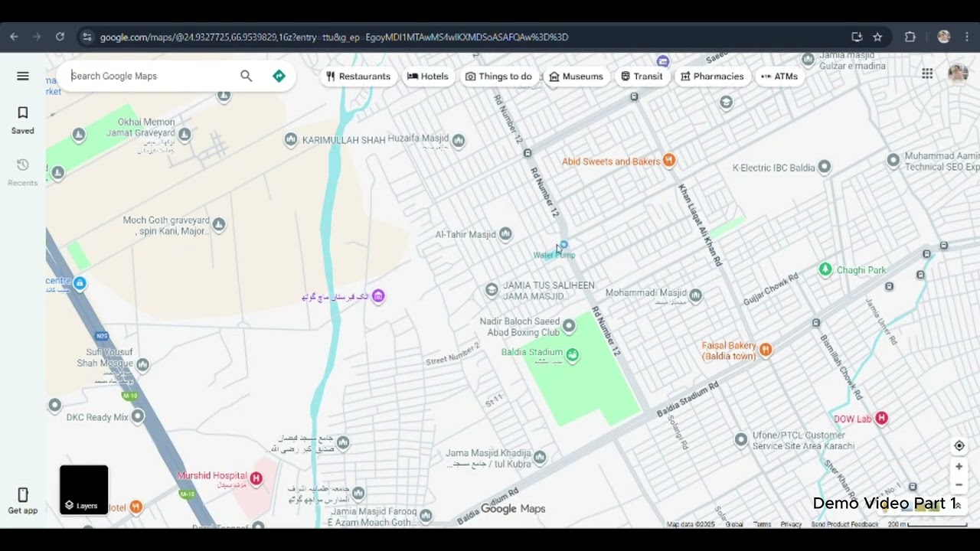The image size is (980, 551).
Task: Filter map by ATMs
Action: point(779,76)
